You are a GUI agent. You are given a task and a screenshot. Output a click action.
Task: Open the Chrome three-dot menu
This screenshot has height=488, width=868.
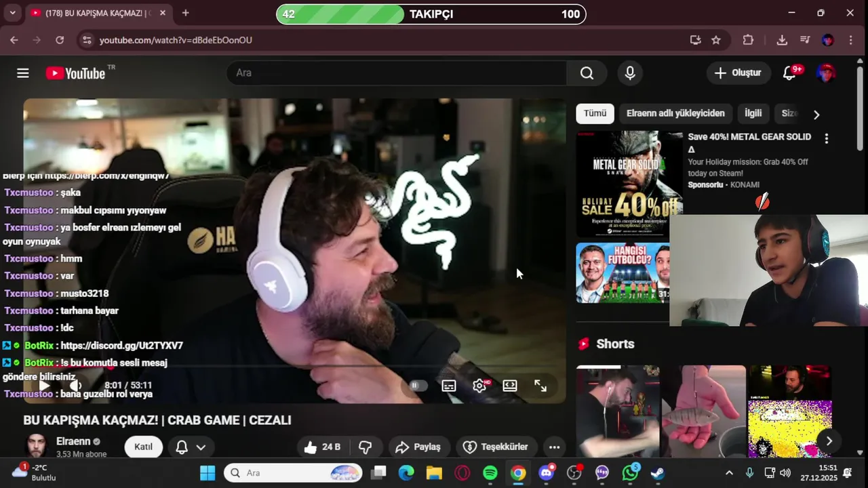pos(850,40)
